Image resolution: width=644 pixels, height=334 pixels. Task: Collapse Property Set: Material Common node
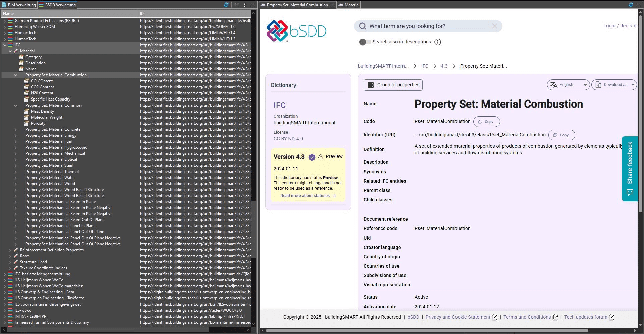point(15,105)
